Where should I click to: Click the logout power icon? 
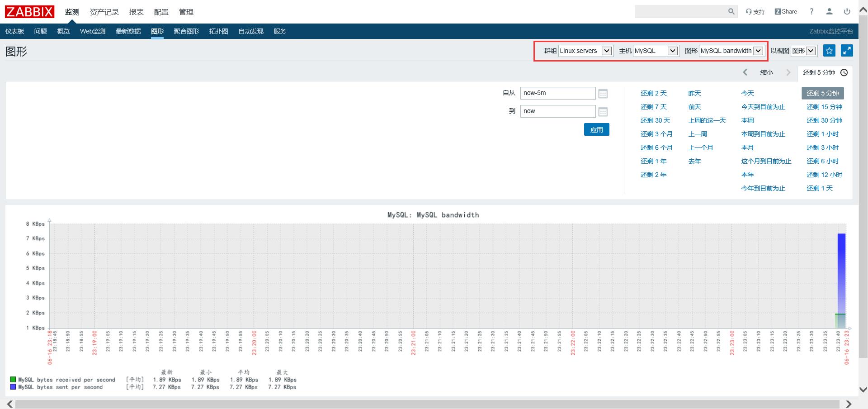847,12
